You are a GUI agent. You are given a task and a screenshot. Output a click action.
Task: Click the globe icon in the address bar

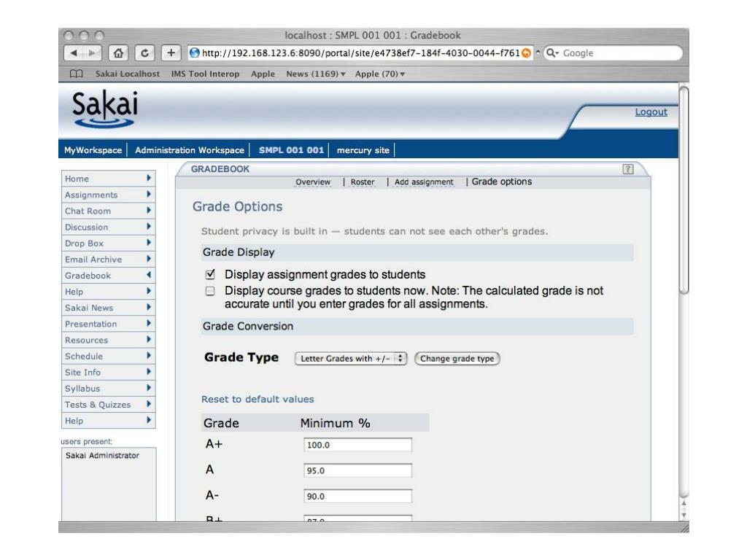[x=194, y=52]
